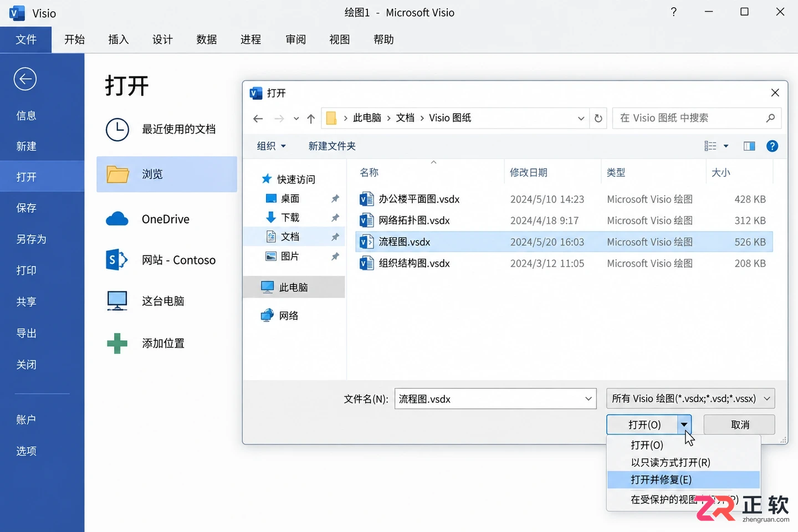
Task: Expand the view options dropdown arrow
Action: tap(726, 146)
